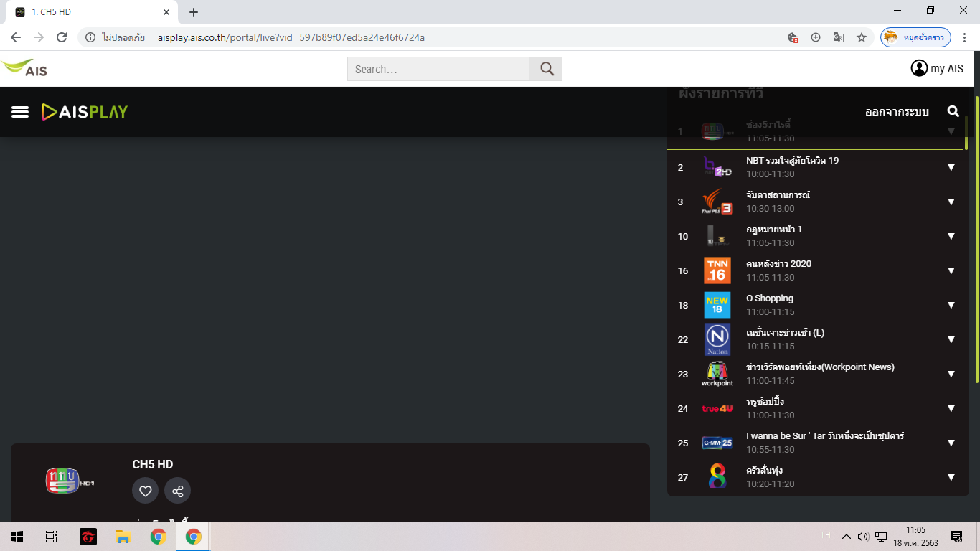This screenshot has height=551, width=980.
Task: Expand the เนชั่นเจาะข่าวเช้า (L) schedule arrow
Action: pyautogui.click(x=951, y=339)
